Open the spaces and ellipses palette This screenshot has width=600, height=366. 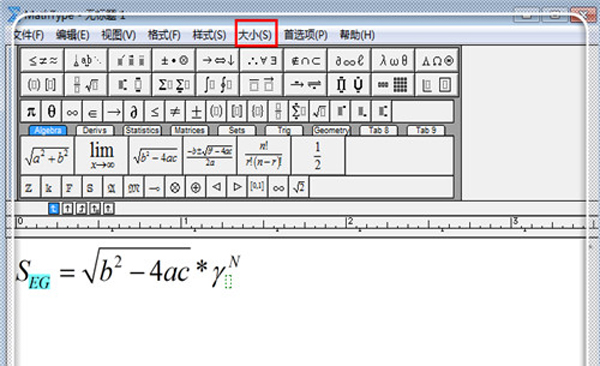pos(86,60)
